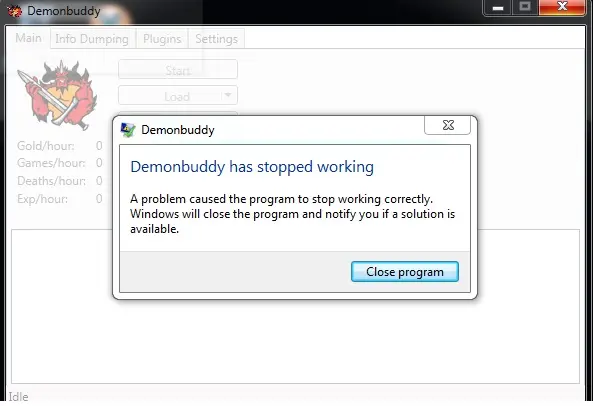Switch to the Main tab

pyautogui.click(x=28, y=38)
